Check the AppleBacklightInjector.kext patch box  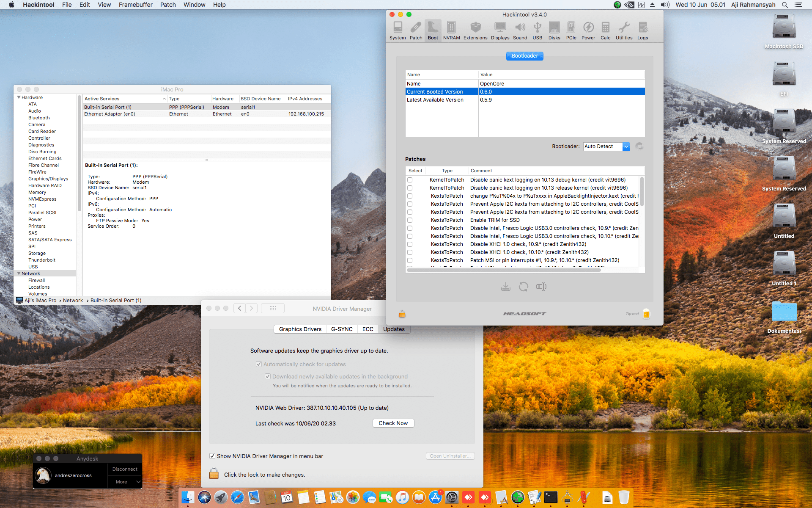(410, 196)
